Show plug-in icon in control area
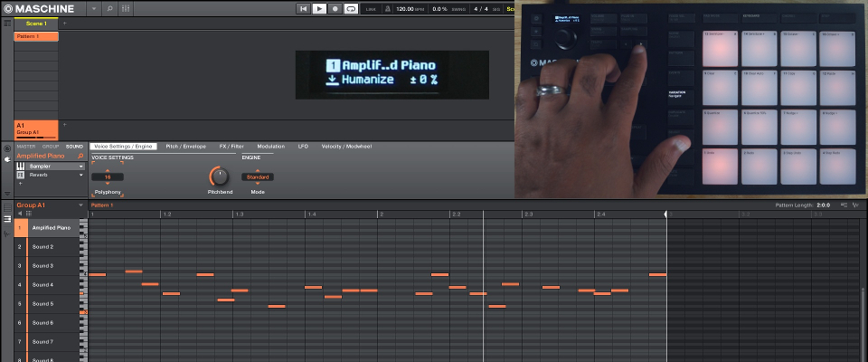 (7, 159)
